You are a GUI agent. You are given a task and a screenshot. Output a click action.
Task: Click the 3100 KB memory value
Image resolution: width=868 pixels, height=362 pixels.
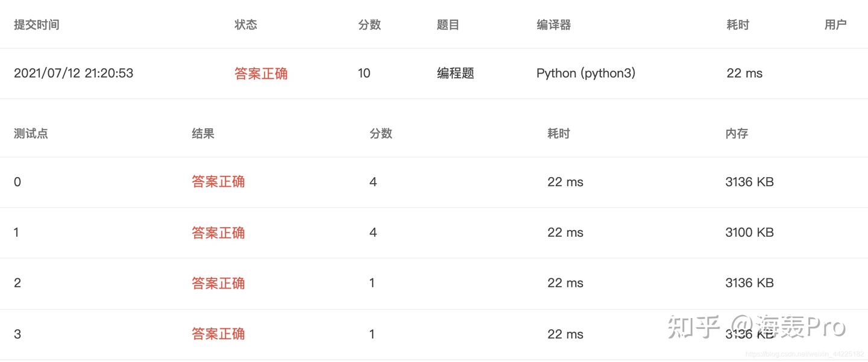pyautogui.click(x=749, y=232)
